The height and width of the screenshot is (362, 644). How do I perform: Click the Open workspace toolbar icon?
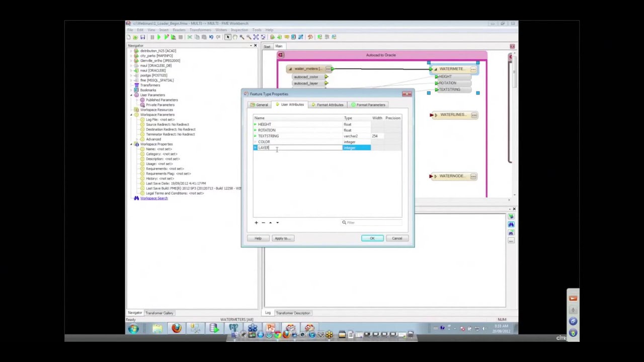pos(135,37)
